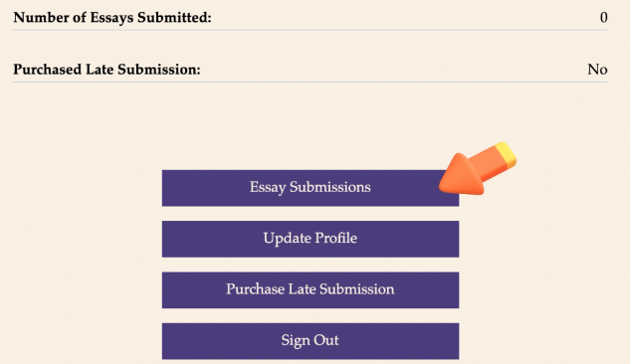Click the yellow end cap of the arrow
This screenshot has height=364, width=630.
507,154
